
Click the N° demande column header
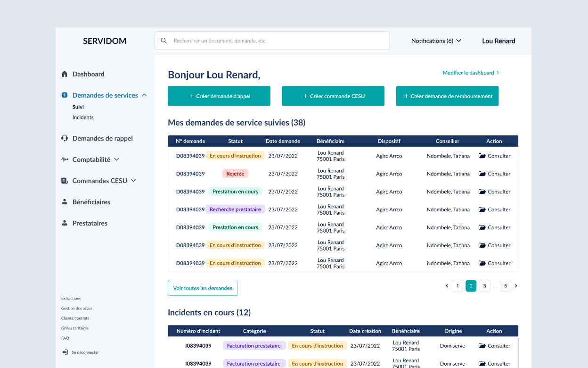coord(190,141)
